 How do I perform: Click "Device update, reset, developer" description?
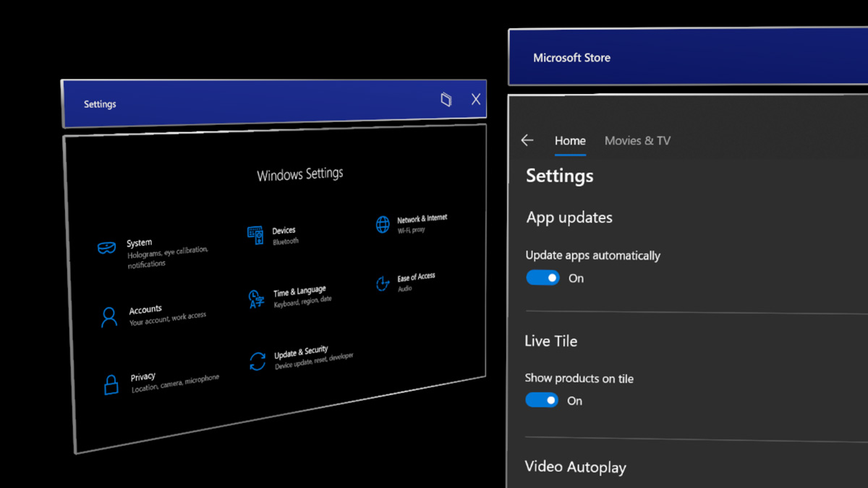coord(314,361)
